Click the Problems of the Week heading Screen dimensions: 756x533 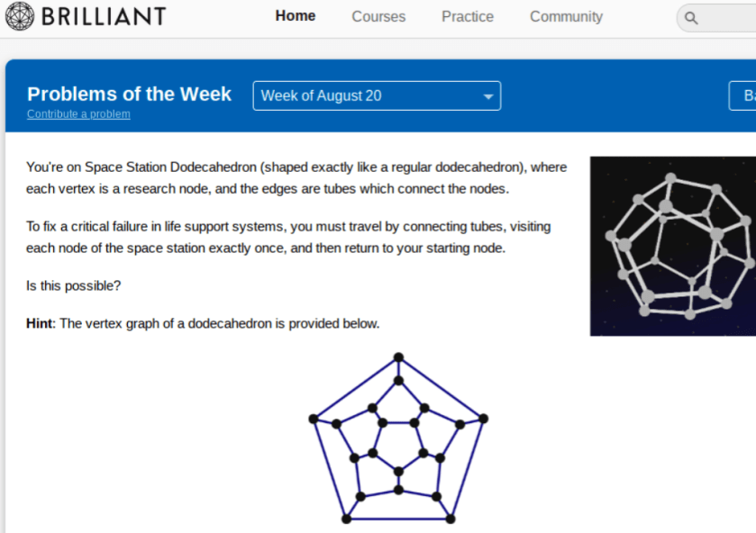click(x=129, y=94)
